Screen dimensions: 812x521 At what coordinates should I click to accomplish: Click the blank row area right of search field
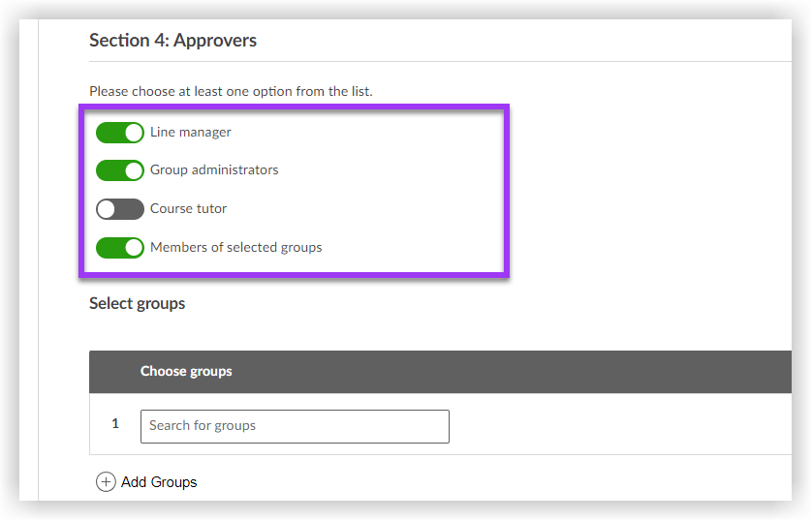tap(620, 426)
